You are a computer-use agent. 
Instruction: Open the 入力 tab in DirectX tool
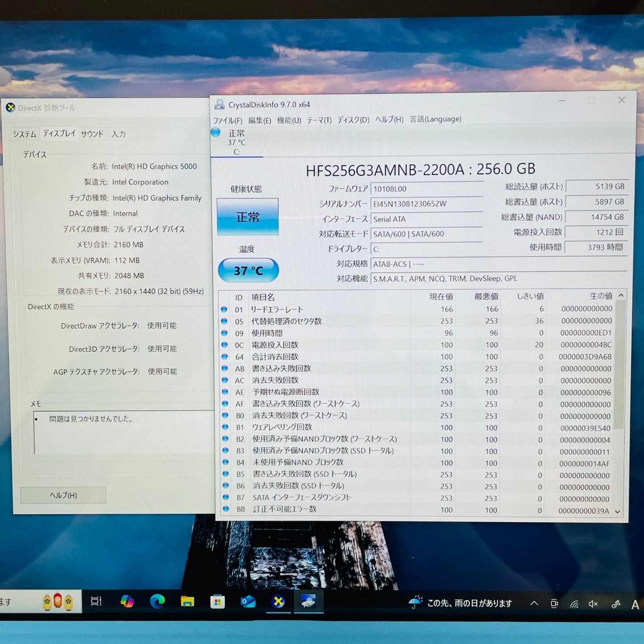tap(119, 134)
